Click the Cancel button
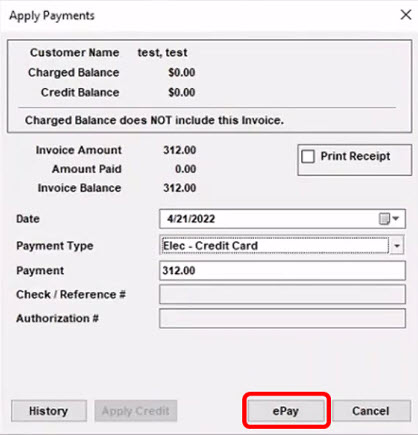 (371, 411)
